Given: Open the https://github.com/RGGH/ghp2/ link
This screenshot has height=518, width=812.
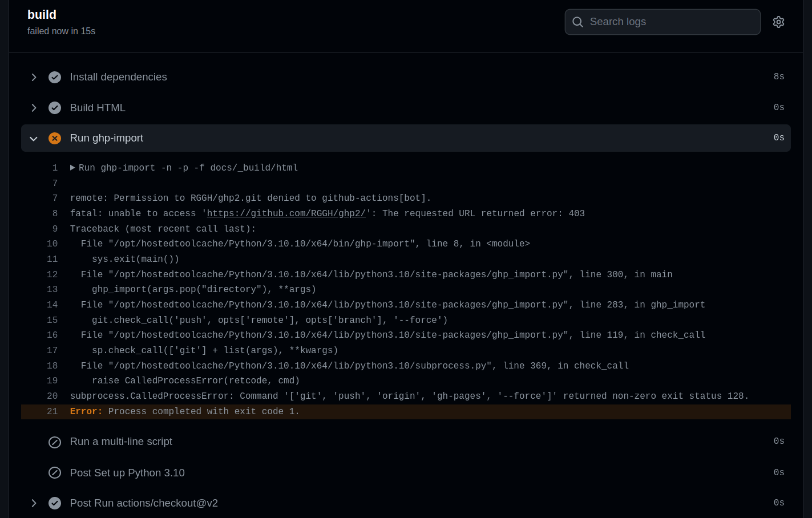Looking at the screenshot, I should point(286,213).
